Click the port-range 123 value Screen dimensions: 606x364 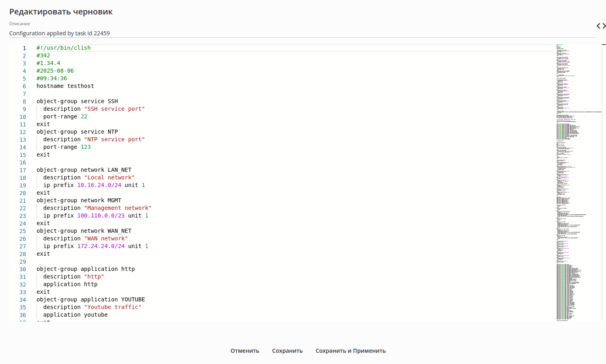[86, 147]
